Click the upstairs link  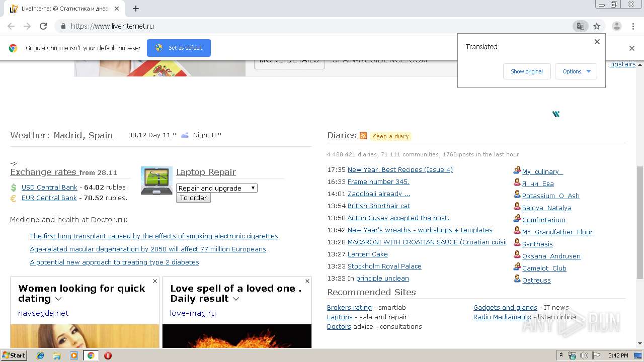pyautogui.click(x=623, y=64)
